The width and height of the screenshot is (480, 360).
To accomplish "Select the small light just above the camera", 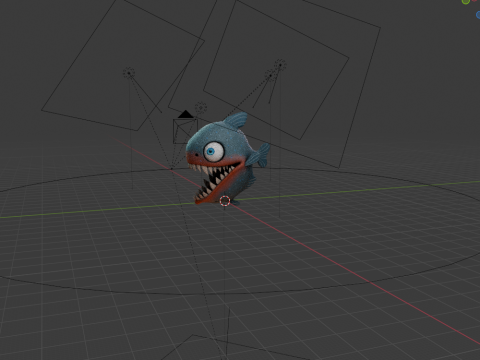I will 201,108.
